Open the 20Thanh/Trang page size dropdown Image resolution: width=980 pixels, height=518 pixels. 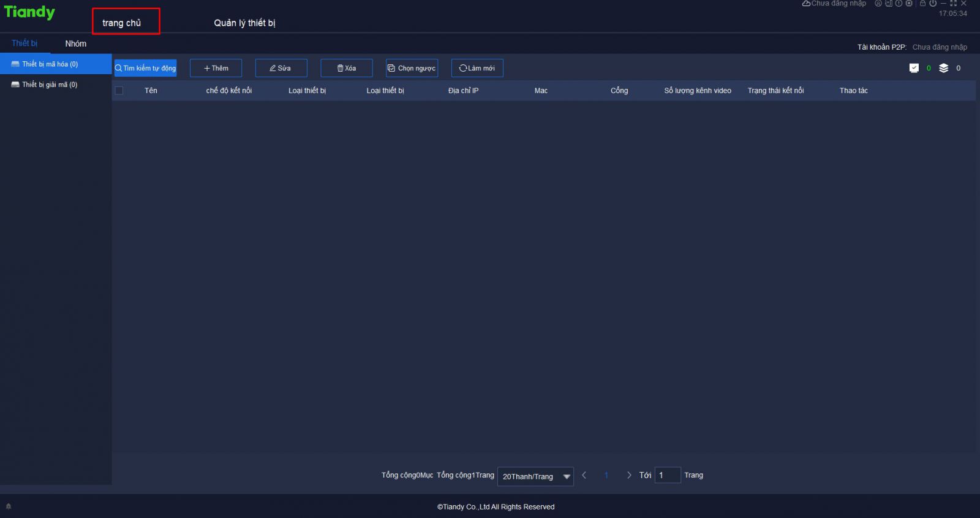click(x=535, y=476)
